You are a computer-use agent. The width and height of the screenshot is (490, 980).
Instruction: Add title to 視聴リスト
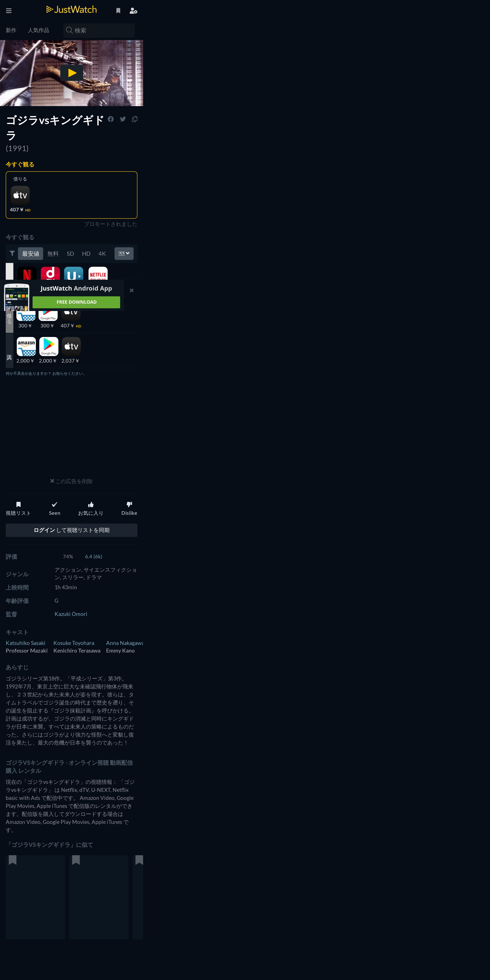coord(18,509)
